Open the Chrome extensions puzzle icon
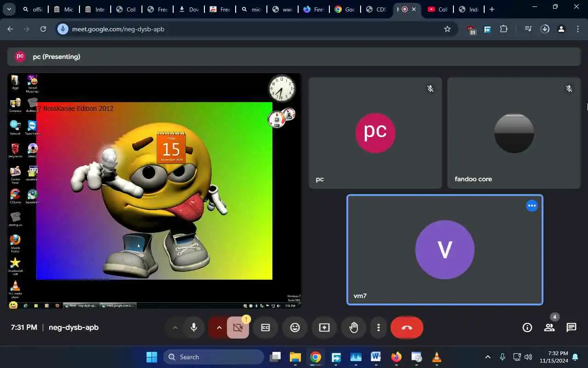 pyautogui.click(x=503, y=29)
